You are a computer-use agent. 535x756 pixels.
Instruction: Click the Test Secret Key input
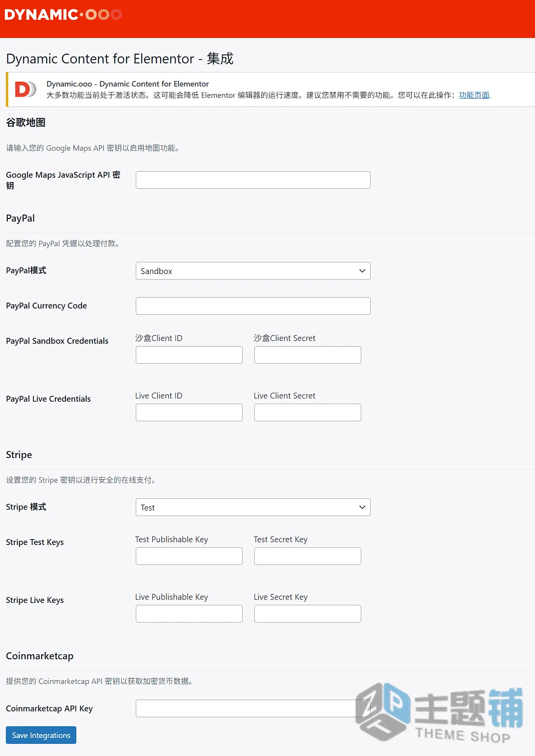308,556
